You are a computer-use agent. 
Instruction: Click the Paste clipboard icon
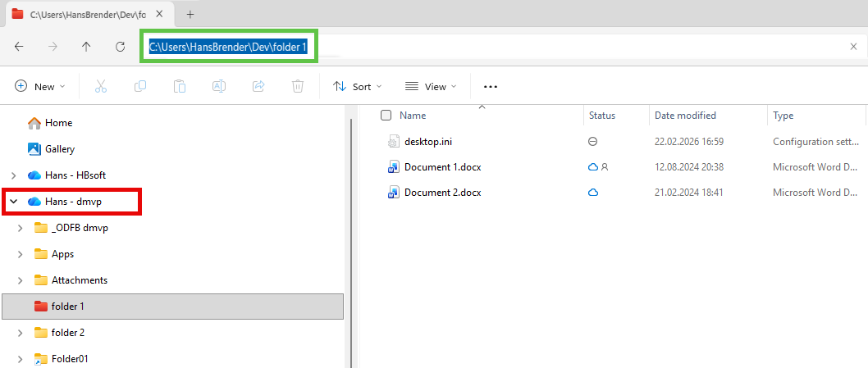(180, 86)
